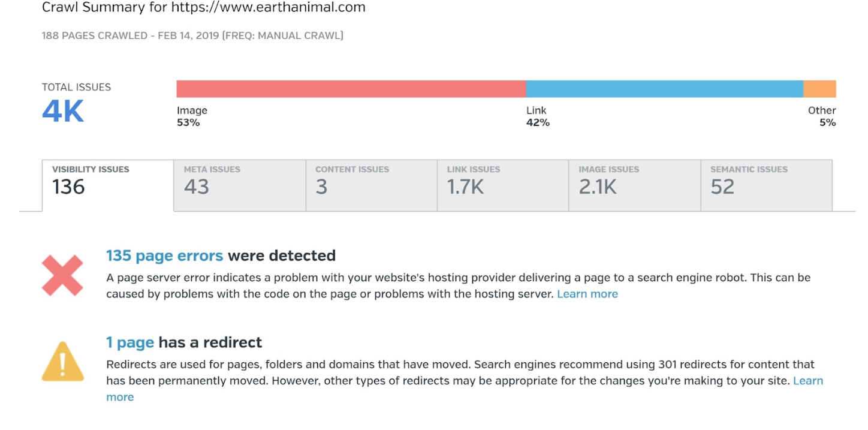The height and width of the screenshot is (430, 868).
Task: Click the Link 42% label
Action: 538,116
